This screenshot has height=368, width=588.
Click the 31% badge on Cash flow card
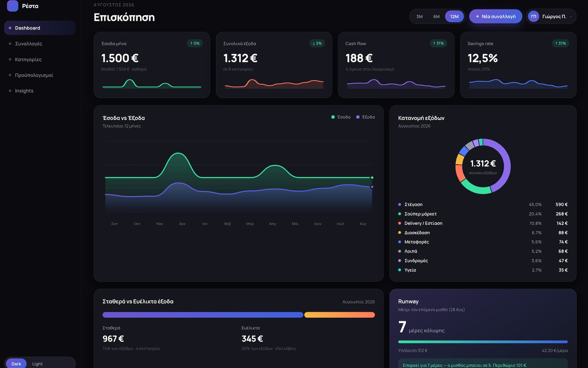tap(438, 43)
